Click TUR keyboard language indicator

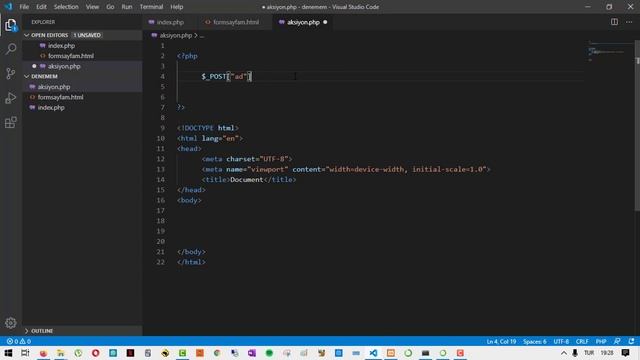589,353
